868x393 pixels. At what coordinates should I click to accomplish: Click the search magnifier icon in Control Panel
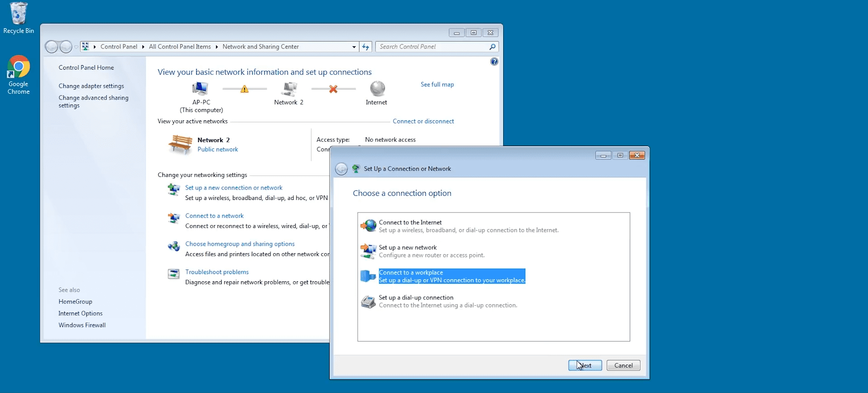click(492, 47)
